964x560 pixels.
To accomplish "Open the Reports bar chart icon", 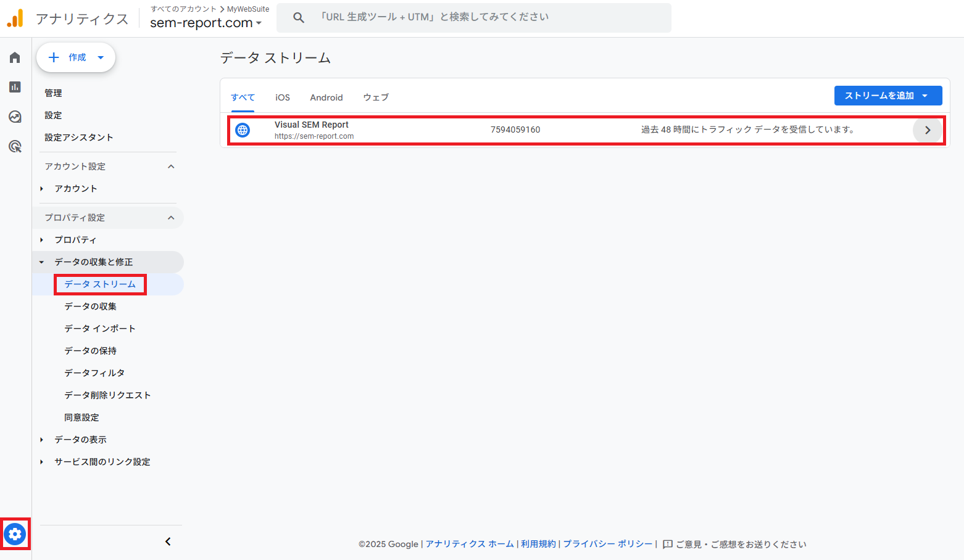I will coord(15,87).
